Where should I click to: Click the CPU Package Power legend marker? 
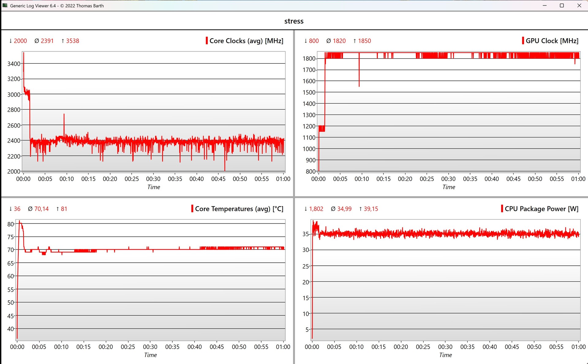[x=502, y=209]
